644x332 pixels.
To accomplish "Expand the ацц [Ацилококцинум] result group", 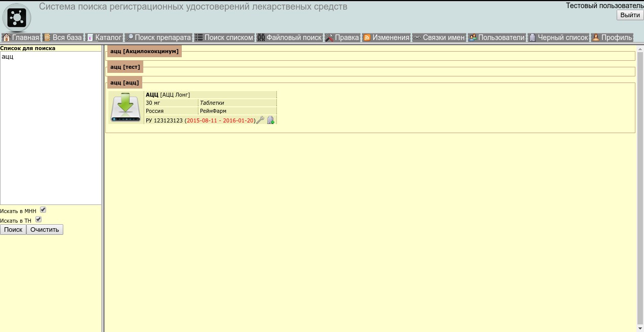I will tap(144, 52).
